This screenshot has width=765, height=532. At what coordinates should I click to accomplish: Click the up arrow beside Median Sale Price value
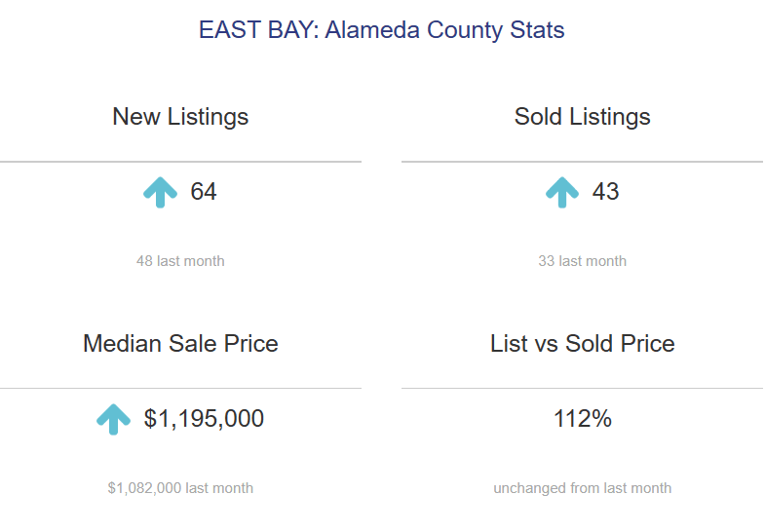(x=113, y=419)
